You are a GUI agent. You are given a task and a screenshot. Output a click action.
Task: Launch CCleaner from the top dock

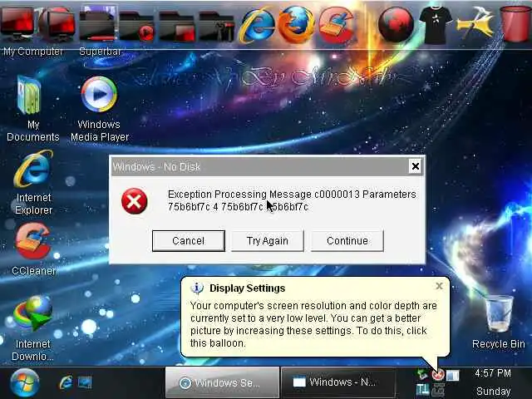(x=336, y=26)
